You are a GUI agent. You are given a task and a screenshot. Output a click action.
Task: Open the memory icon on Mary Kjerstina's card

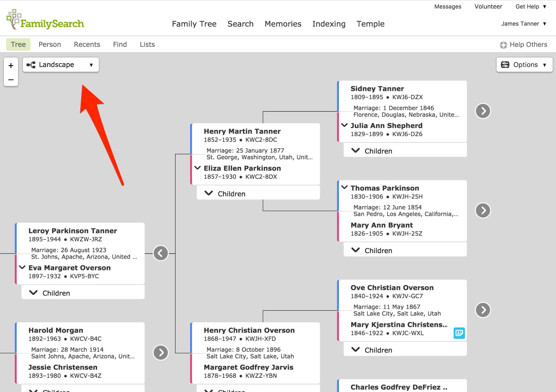459,333
